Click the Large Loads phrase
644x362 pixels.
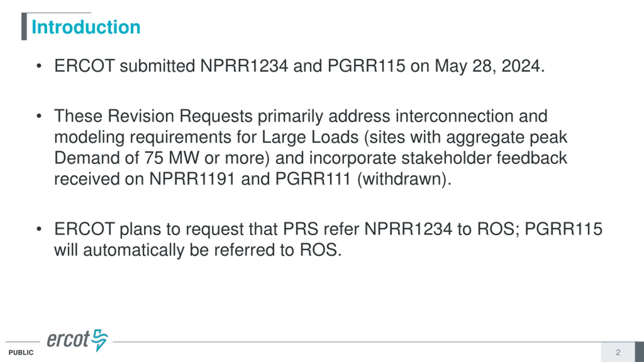click(x=310, y=138)
